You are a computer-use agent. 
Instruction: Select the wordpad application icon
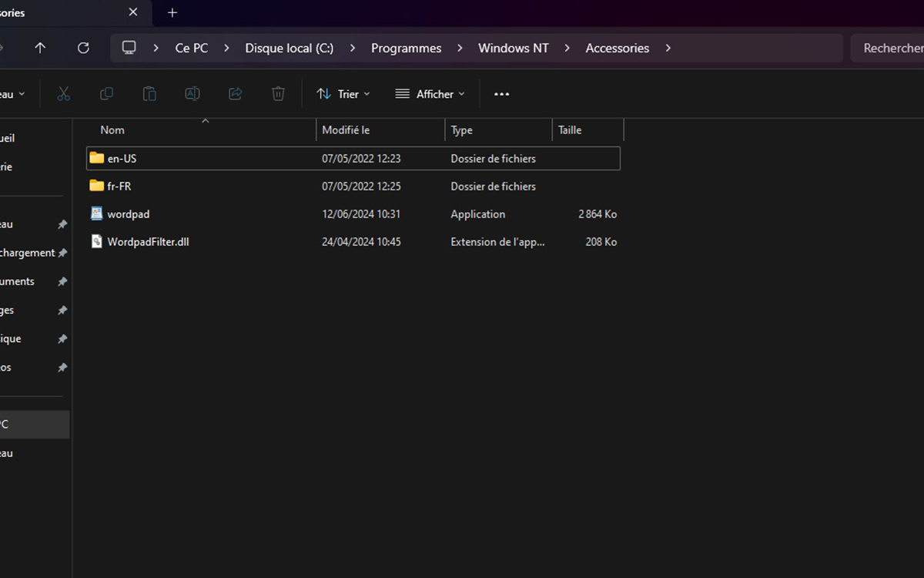(96, 213)
